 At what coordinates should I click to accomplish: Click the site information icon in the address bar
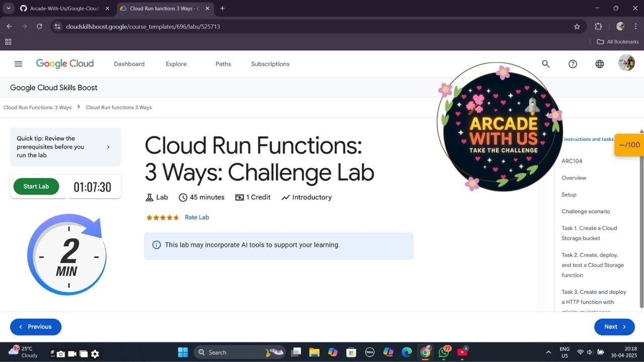(x=57, y=27)
